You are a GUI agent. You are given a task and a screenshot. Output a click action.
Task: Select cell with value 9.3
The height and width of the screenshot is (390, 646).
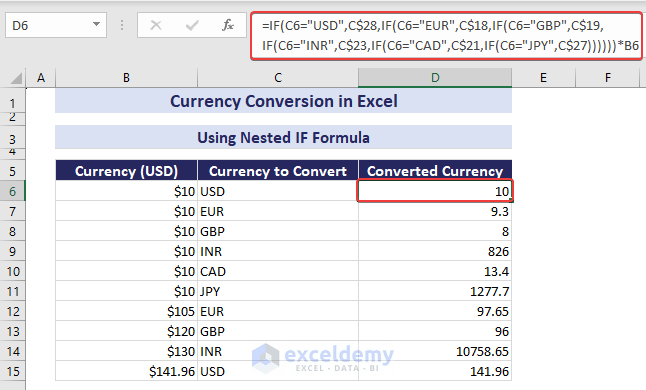click(435, 211)
